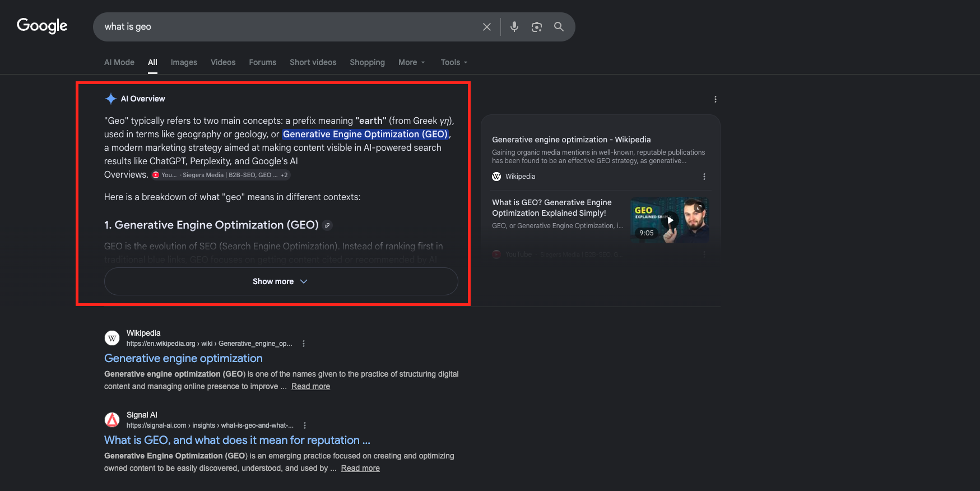
Task: Submit search using the magnifier icon
Action: 559,27
